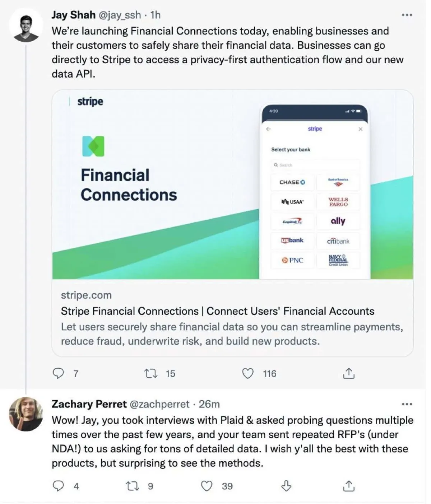Reply to Zachary Perret's tweet
This screenshot has width=431, height=504.
(58, 486)
